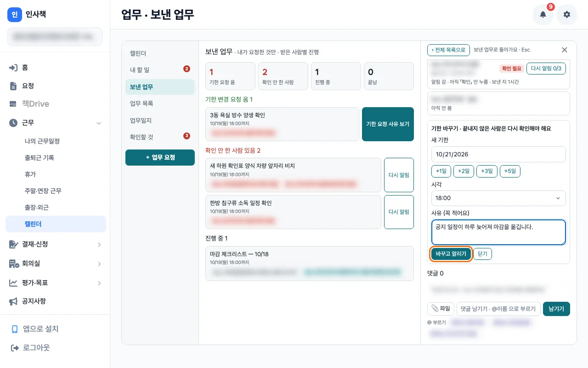Image resolution: width=588 pixels, height=368 pixels.
Task: Click the 근무 clock icon
Action: pos(13,123)
